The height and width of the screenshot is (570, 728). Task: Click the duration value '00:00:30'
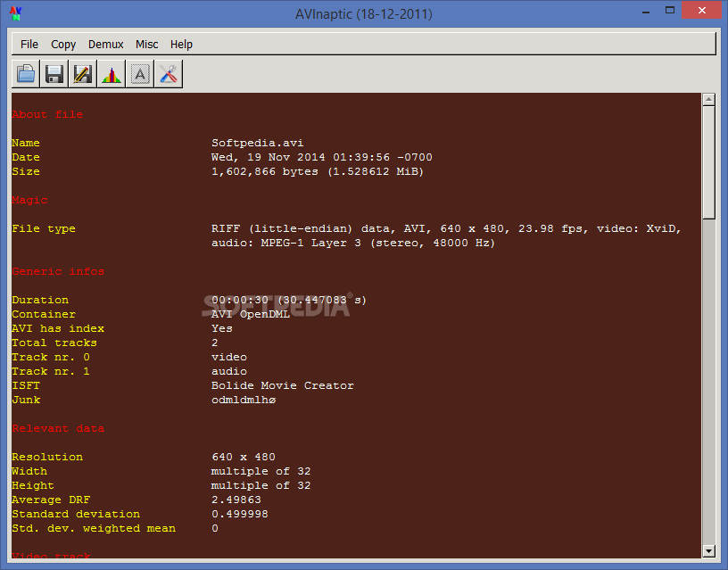(x=240, y=300)
